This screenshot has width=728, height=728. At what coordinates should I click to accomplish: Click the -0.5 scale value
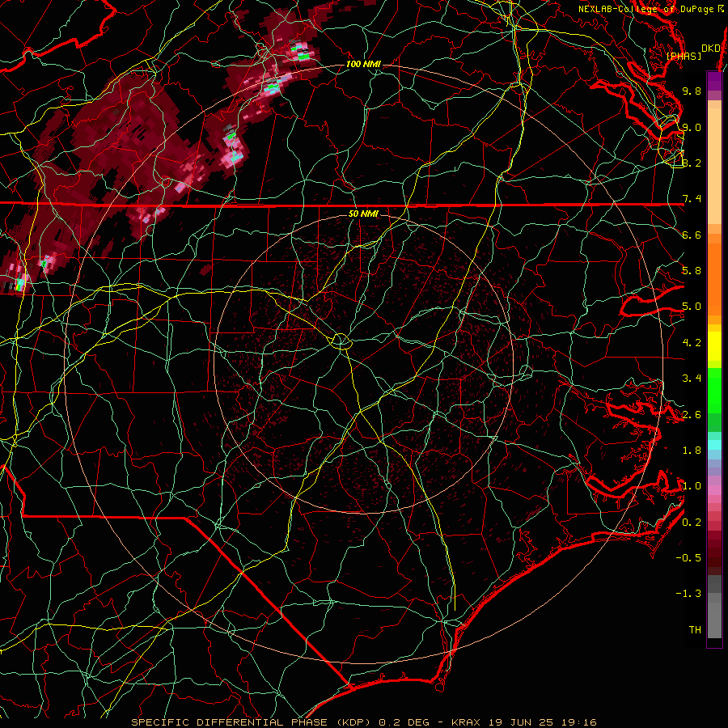pos(688,557)
